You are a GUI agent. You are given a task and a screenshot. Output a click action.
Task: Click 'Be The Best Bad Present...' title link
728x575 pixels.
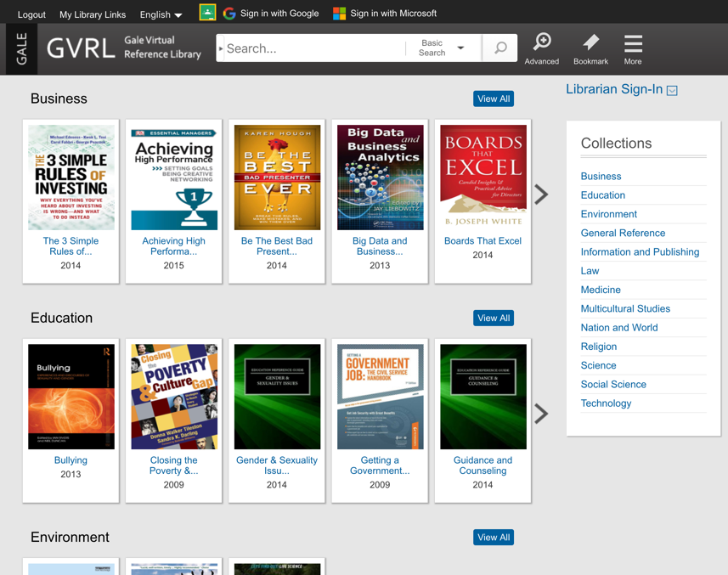click(277, 246)
